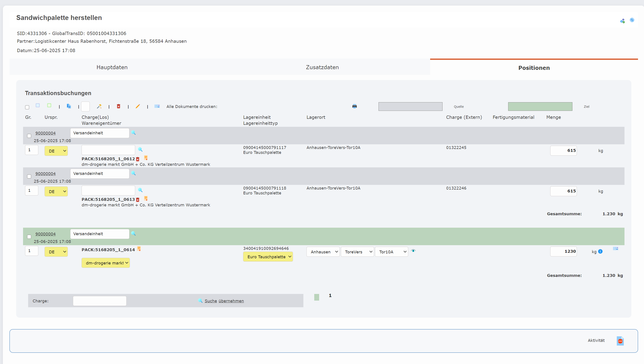Check the green Versandeinheit row checkbox
Viewport: 644px width, 364px height.
[29, 237]
